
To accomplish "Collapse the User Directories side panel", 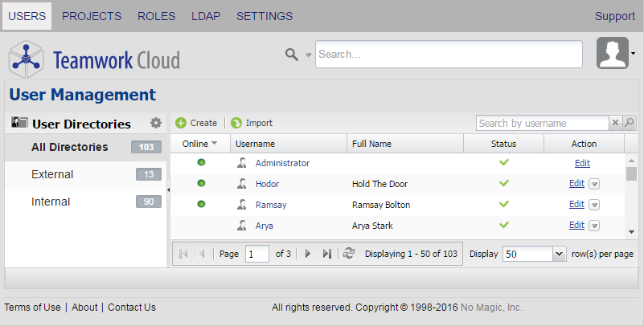I will pos(169,189).
